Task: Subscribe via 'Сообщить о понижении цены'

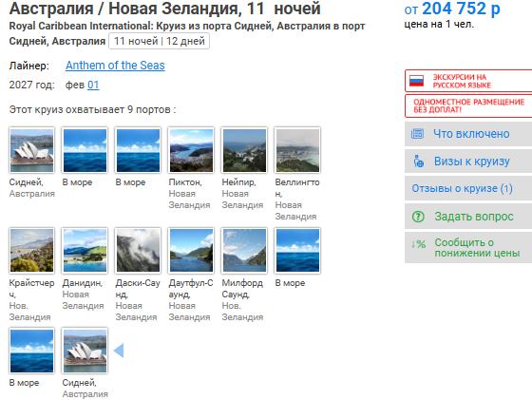Action: (468, 248)
